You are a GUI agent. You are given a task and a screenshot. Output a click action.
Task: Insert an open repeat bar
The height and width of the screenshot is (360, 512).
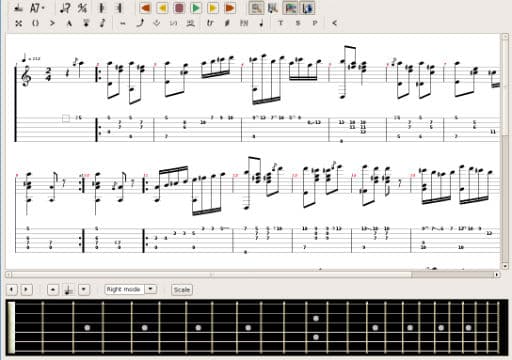click(x=101, y=8)
